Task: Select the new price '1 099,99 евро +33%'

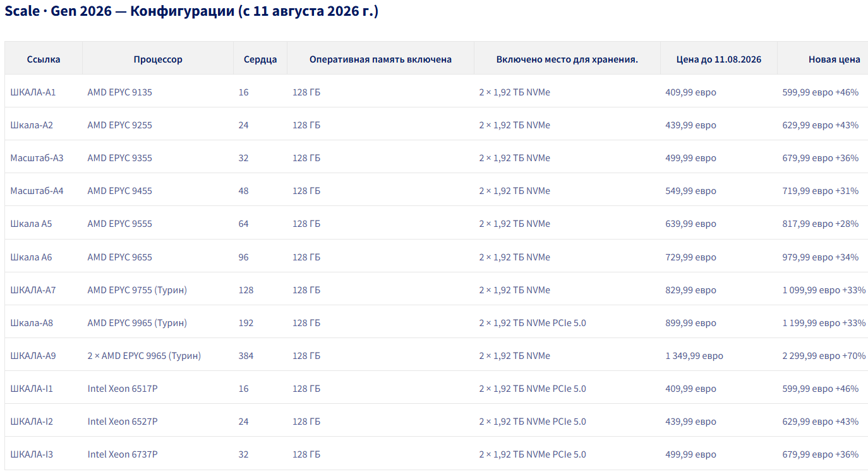Action: tap(824, 290)
